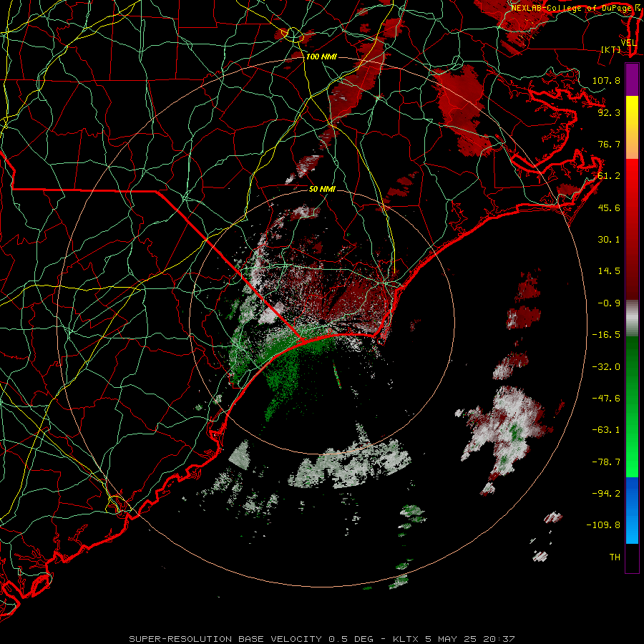Image resolution: width=644 pixels, height=644 pixels.
Task: Click the 107.8 value on velocity scale
Action: coord(606,80)
